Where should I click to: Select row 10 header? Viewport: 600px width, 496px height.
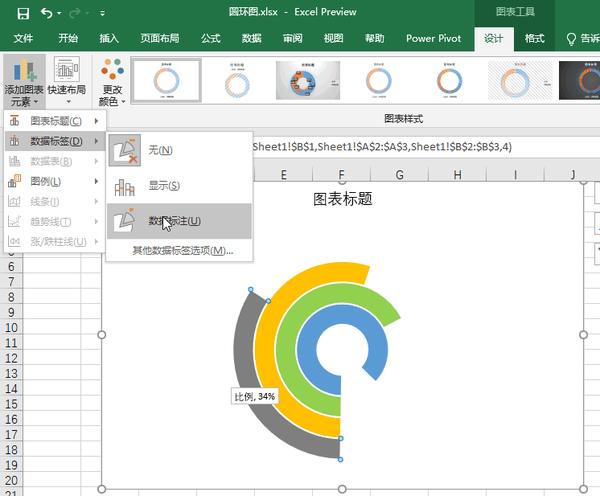click(11, 328)
